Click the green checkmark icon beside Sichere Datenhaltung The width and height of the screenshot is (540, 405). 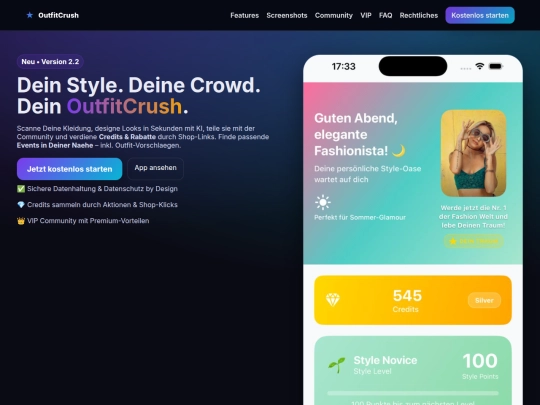pos(21,189)
